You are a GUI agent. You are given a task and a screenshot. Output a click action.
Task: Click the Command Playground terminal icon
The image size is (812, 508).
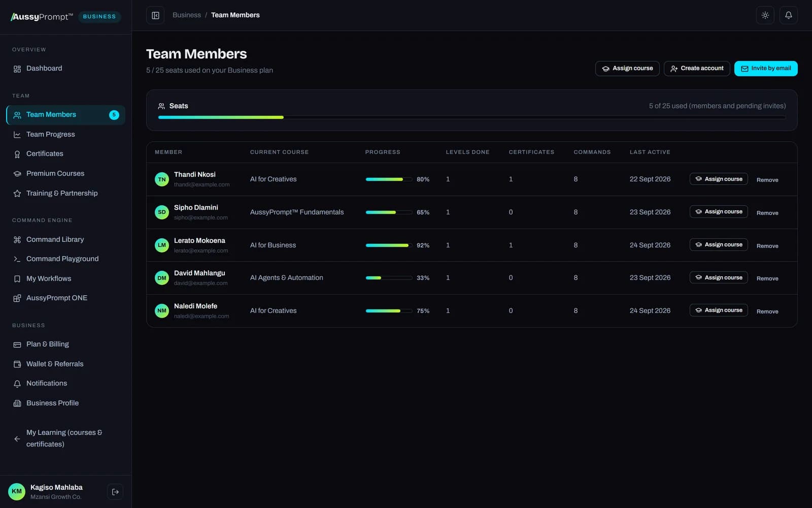tap(17, 259)
